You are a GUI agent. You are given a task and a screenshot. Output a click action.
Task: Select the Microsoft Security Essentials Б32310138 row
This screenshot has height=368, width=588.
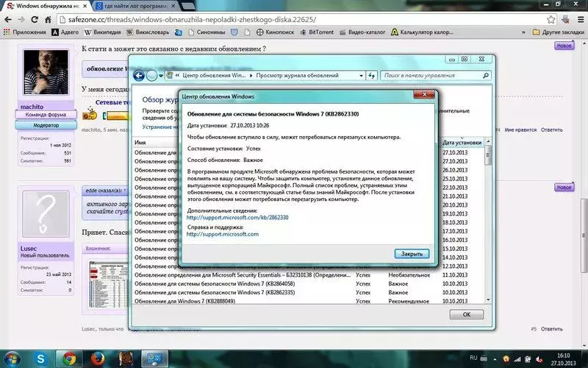(308, 275)
